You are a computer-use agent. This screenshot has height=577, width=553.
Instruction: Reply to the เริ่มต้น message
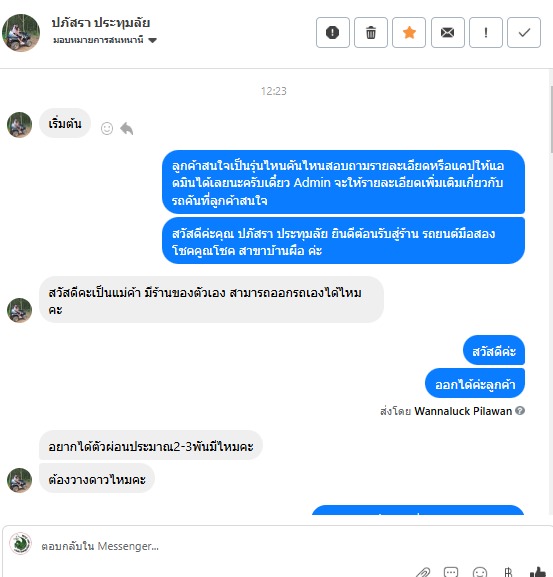point(127,128)
